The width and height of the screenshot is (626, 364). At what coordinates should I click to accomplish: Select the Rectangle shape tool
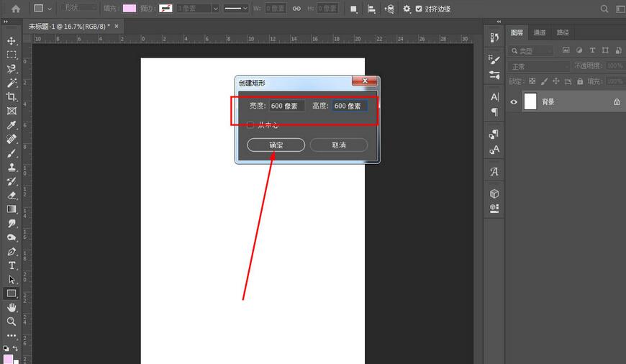pos(12,294)
